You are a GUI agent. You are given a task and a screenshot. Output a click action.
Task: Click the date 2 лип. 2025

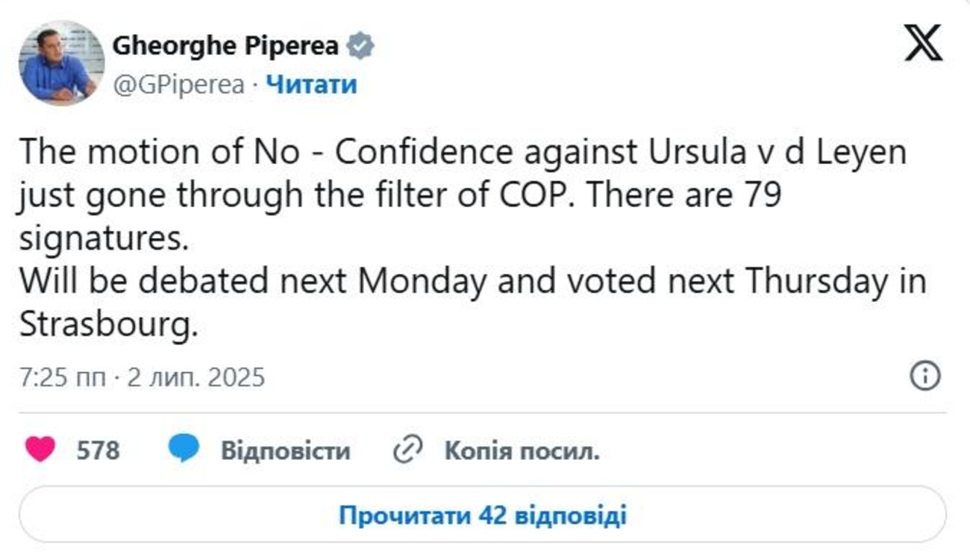196,377
